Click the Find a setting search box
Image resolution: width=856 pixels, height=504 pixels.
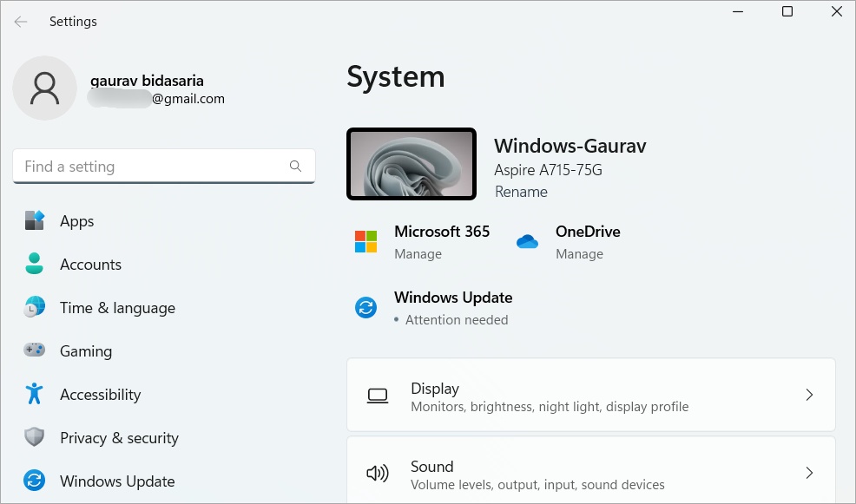click(x=148, y=166)
